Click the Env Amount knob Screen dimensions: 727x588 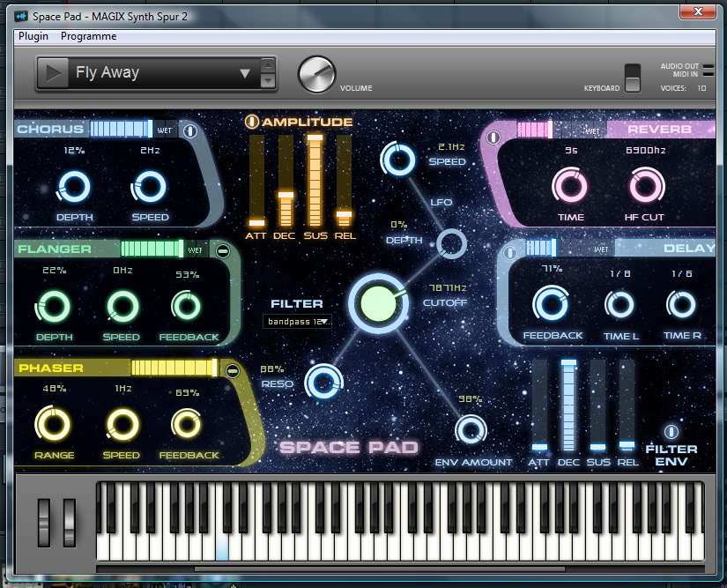(471, 430)
